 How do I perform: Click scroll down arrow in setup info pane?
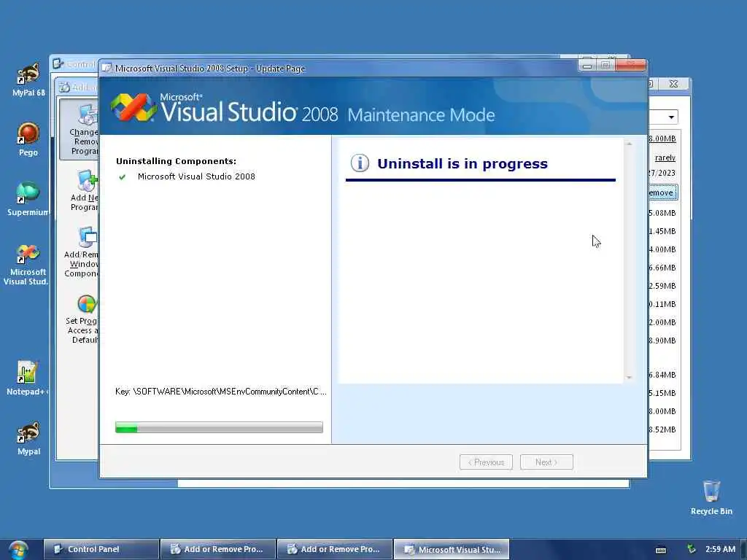629,377
